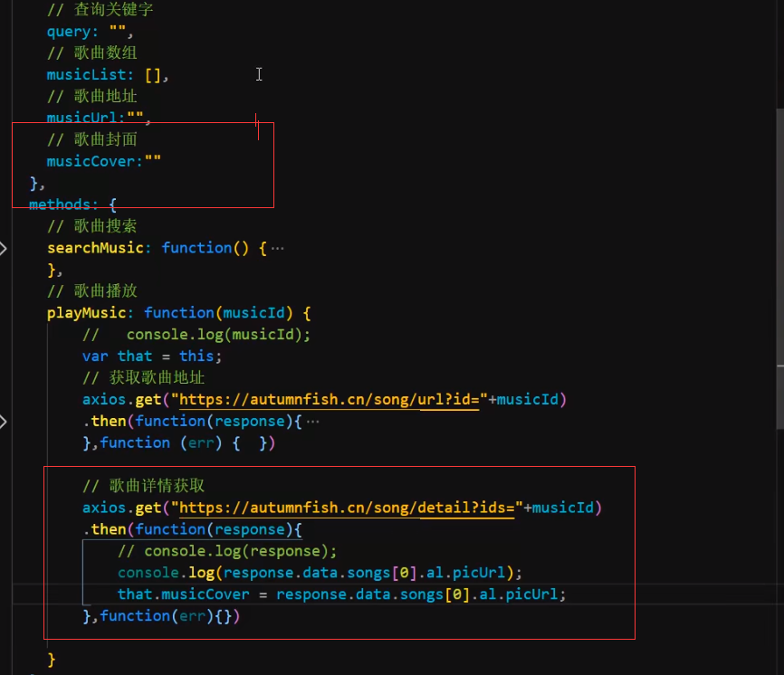Click the '},function(err){})' line

(161, 616)
